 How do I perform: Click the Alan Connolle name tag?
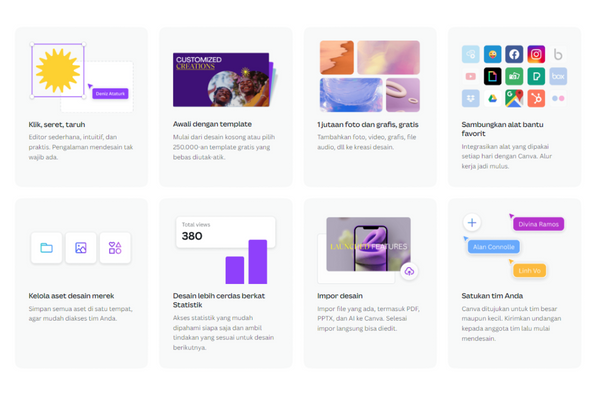click(x=493, y=246)
